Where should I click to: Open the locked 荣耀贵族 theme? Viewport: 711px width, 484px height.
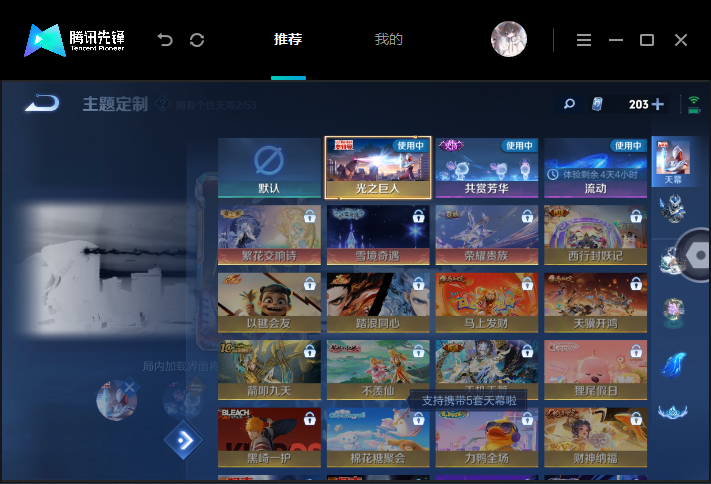[x=487, y=235]
